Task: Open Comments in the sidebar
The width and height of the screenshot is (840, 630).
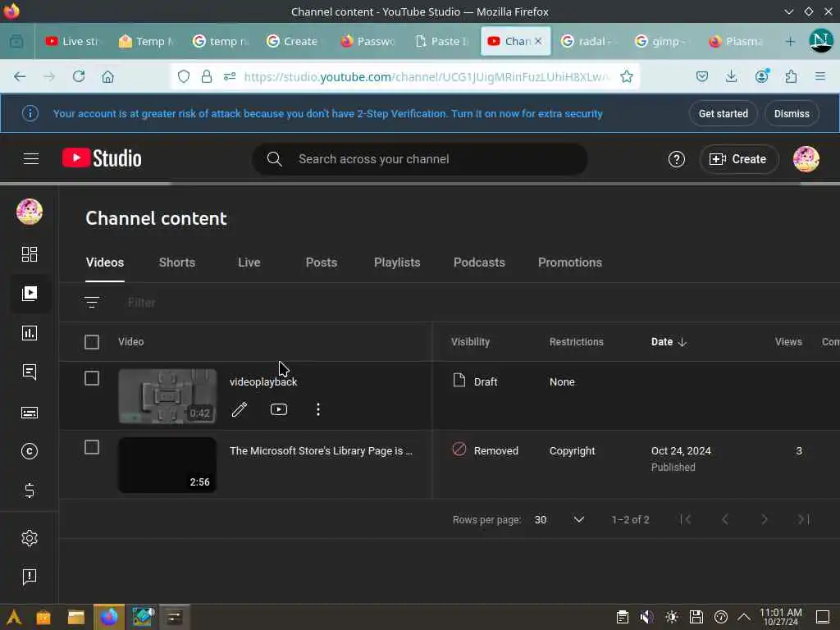Action: tap(30, 372)
